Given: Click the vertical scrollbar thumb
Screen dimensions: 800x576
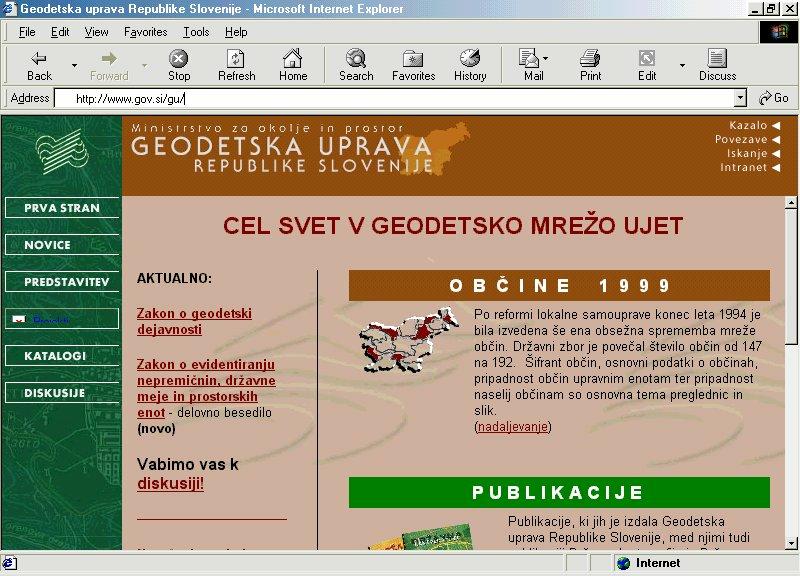Looking at the screenshot, I should tap(791, 277).
